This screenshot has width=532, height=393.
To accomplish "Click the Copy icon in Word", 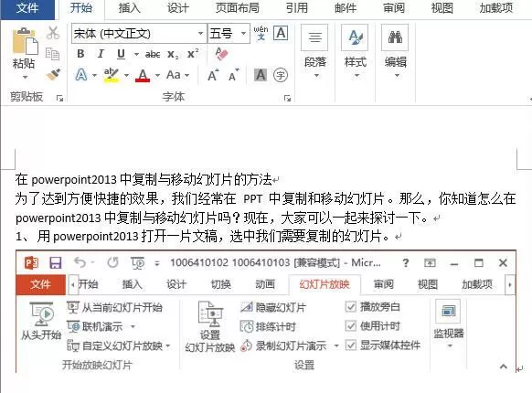I will point(52,54).
